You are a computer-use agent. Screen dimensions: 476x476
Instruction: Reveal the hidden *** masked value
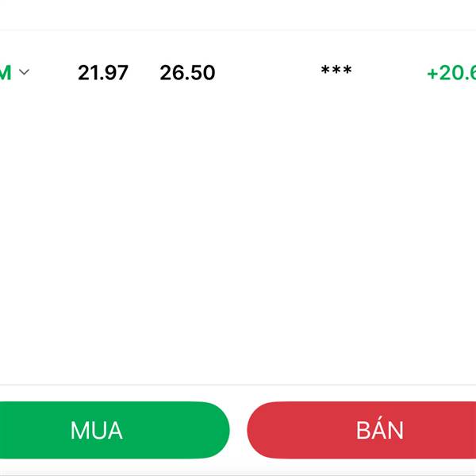(x=336, y=72)
